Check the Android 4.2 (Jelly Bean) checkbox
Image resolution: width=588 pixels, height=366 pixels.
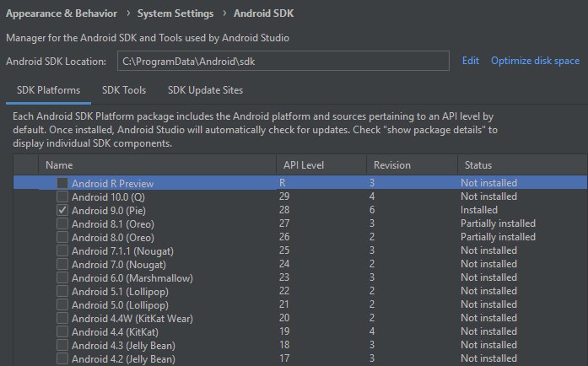pos(62,359)
